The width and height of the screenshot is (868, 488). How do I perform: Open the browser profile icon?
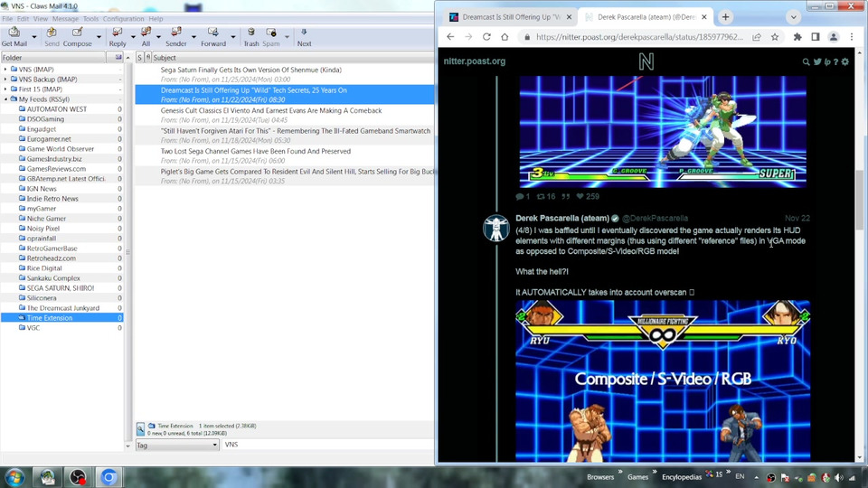(833, 37)
